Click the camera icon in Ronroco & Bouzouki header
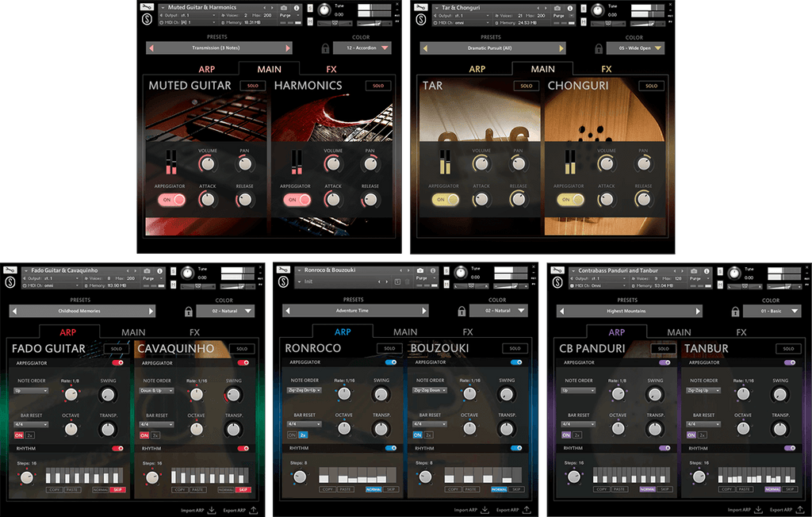This screenshot has height=517, width=812. click(420, 270)
